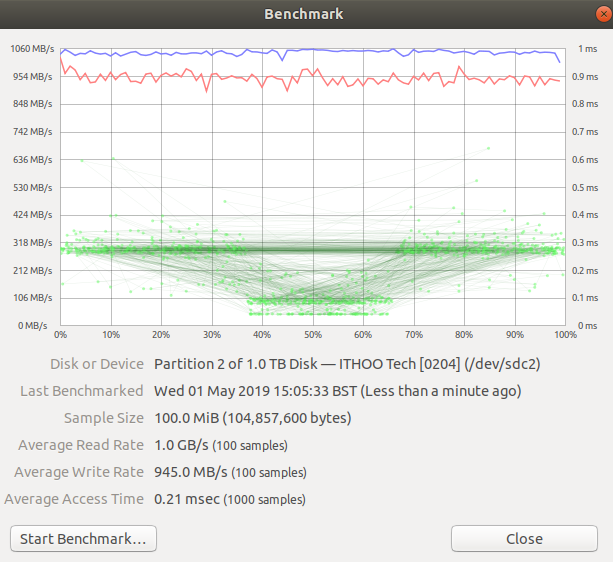Click the 80% x-axis label
Screen dimensions: 613x562
464,335
